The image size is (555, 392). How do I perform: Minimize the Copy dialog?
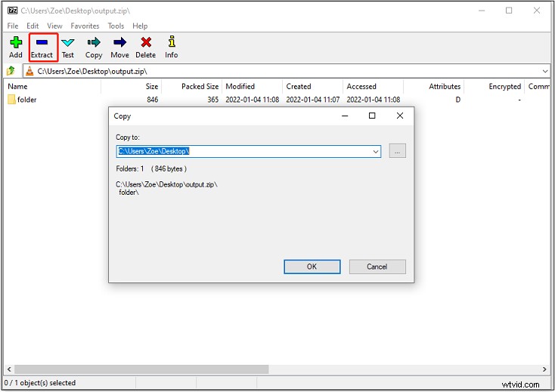click(x=345, y=116)
